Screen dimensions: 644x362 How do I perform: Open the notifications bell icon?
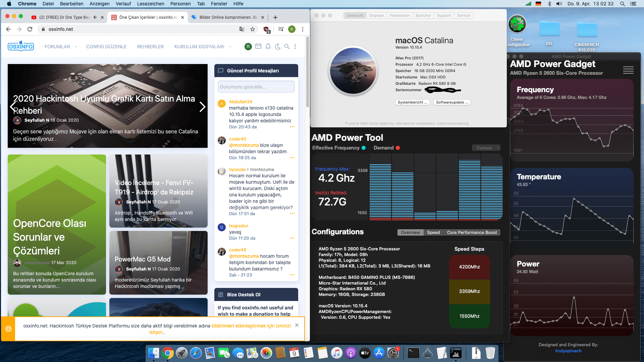268,47
